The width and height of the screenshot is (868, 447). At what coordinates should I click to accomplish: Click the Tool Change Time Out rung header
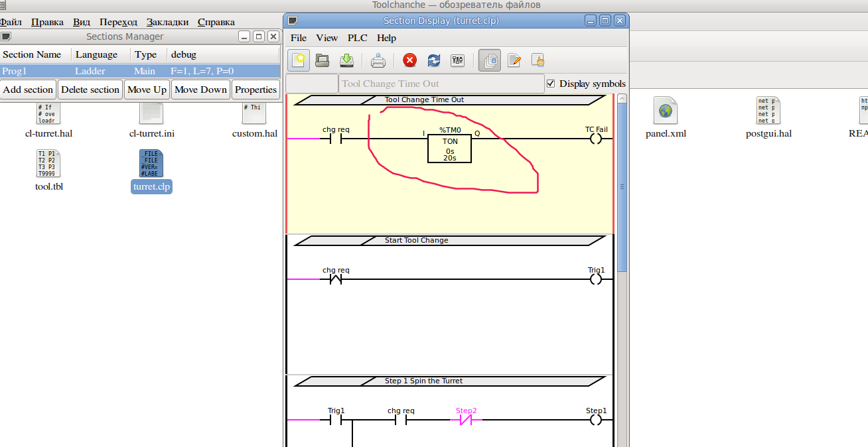[x=449, y=100]
